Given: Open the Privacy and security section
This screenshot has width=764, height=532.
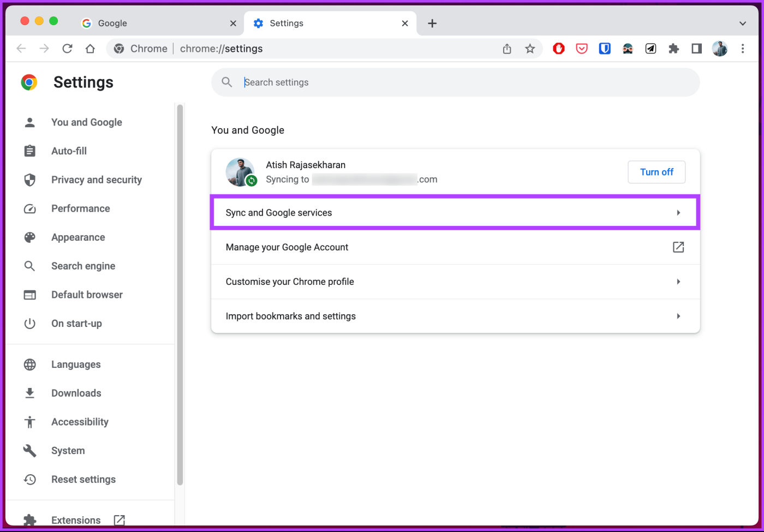Looking at the screenshot, I should (x=96, y=180).
